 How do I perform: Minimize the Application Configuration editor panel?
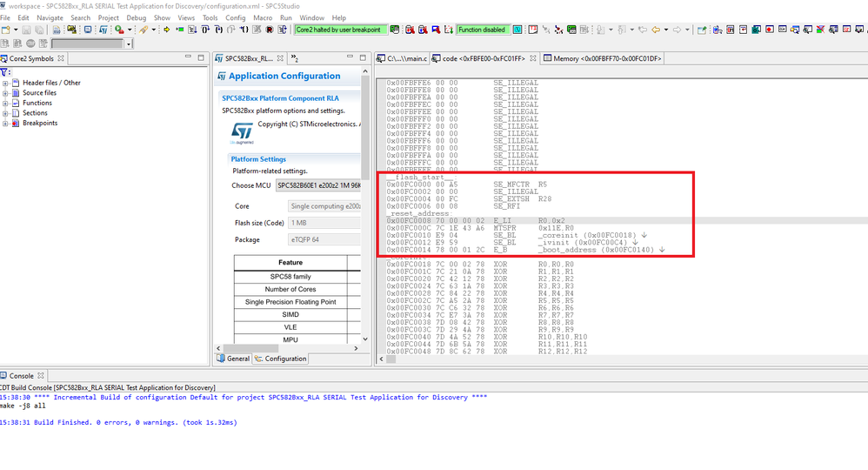point(350,57)
